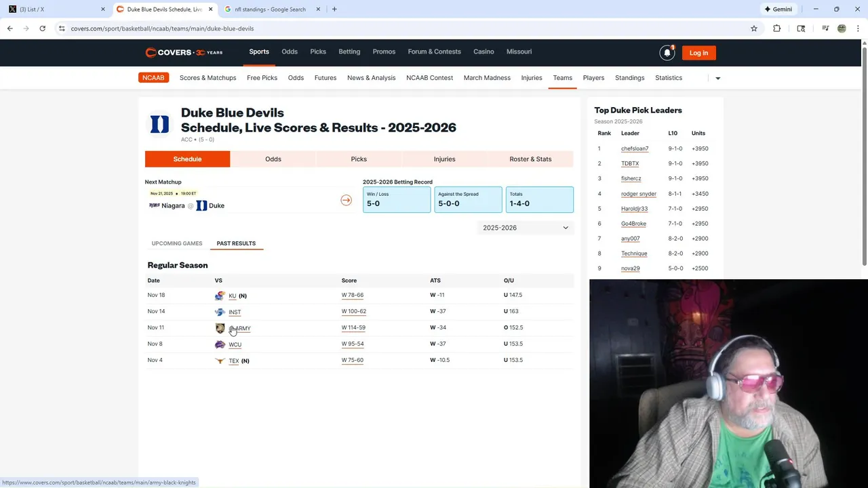Open NCAAB Contest in NCAAB nav

[x=429, y=78]
